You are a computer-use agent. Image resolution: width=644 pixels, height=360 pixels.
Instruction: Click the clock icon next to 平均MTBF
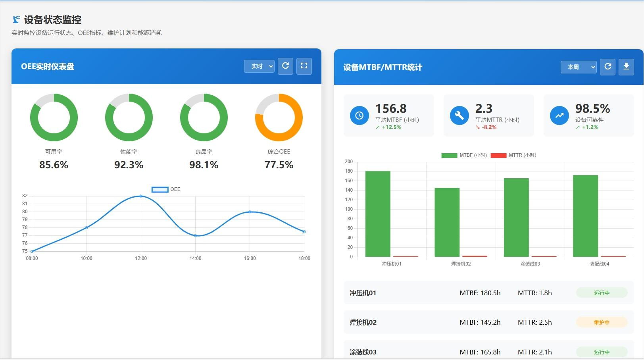point(359,115)
